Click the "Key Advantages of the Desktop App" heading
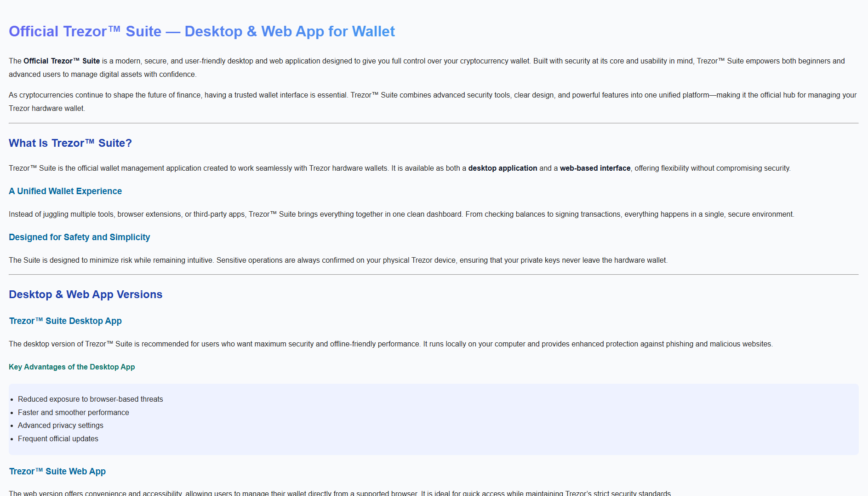868x496 pixels. 72,367
